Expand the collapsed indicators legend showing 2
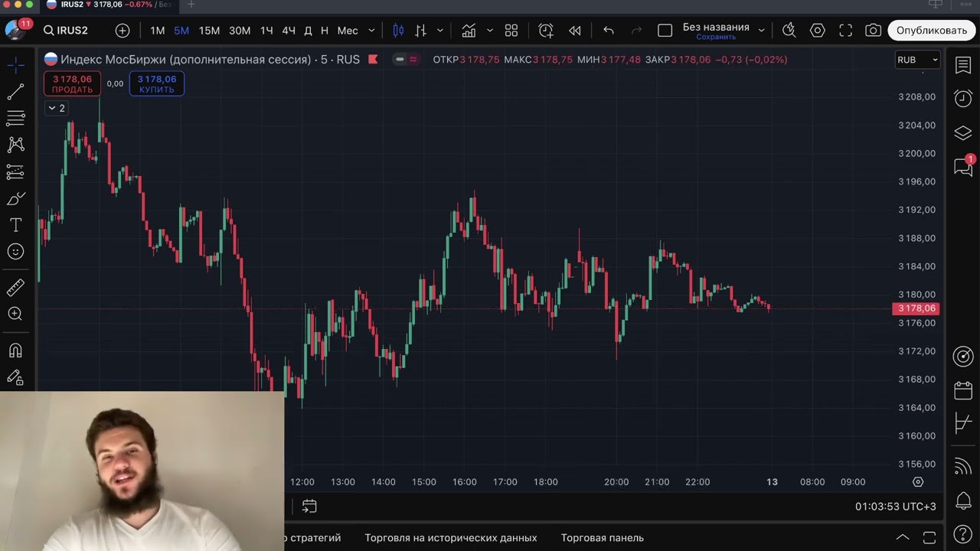Image resolution: width=980 pixels, height=551 pixels. [57, 108]
